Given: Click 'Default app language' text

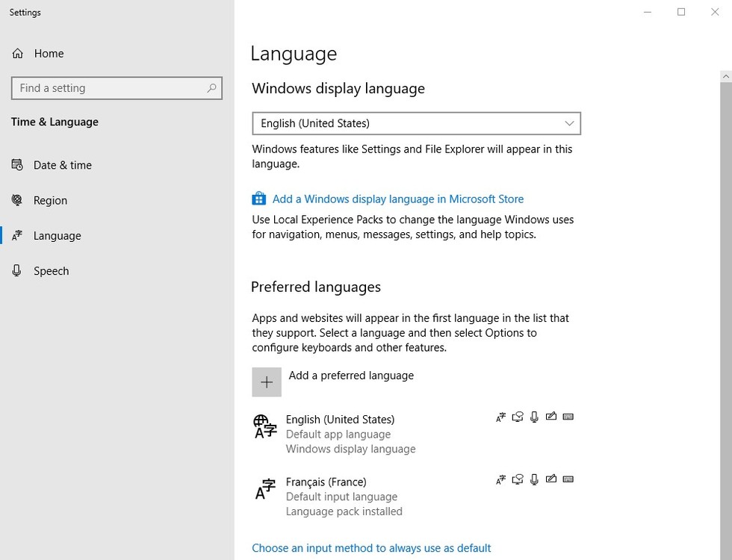Looking at the screenshot, I should [338, 435].
